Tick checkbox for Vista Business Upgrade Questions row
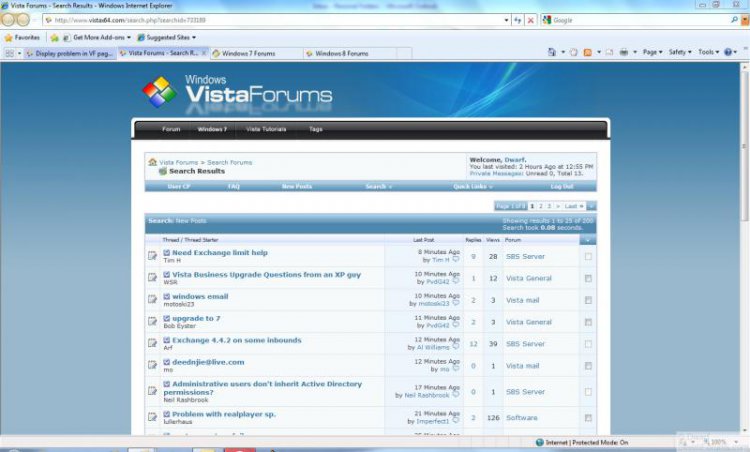Image resolution: width=750 pixels, height=452 pixels. coord(588,278)
